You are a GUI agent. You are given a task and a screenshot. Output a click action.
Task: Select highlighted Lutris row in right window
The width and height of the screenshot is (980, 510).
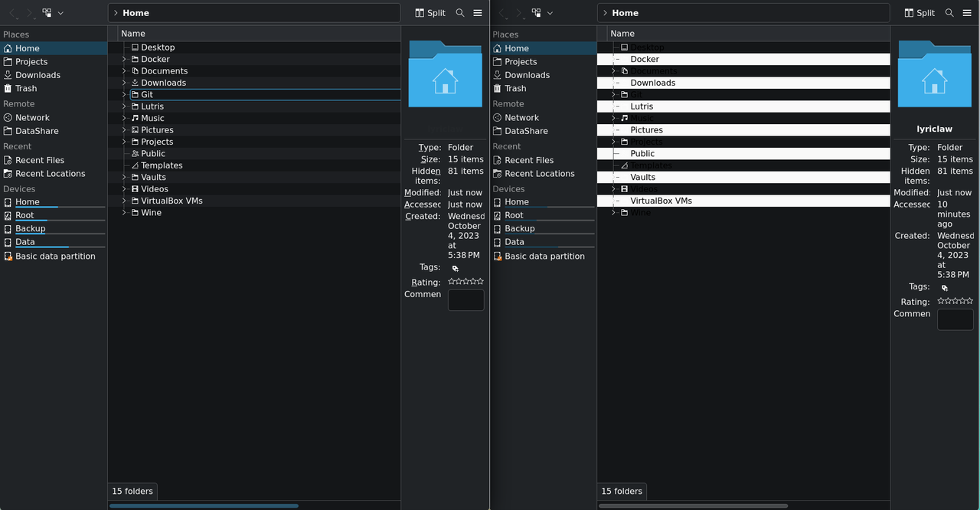[x=743, y=106]
